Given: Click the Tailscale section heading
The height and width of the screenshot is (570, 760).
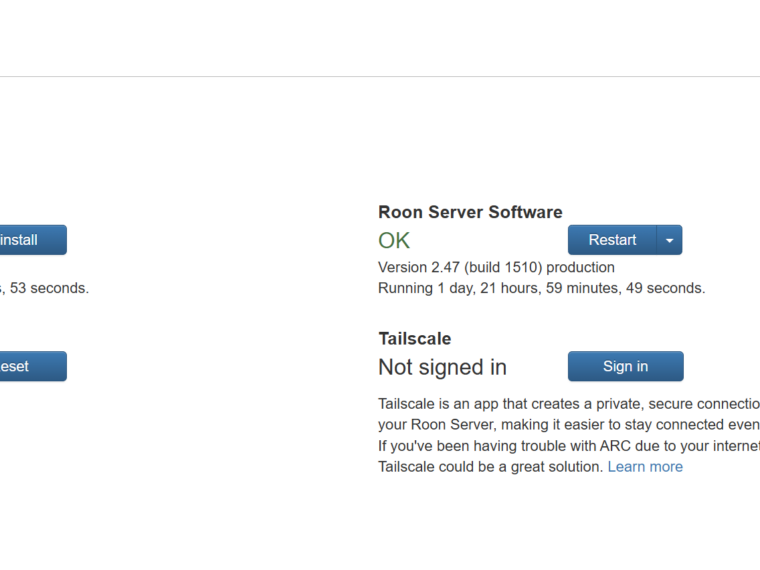Looking at the screenshot, I should [x=415, y=339].
